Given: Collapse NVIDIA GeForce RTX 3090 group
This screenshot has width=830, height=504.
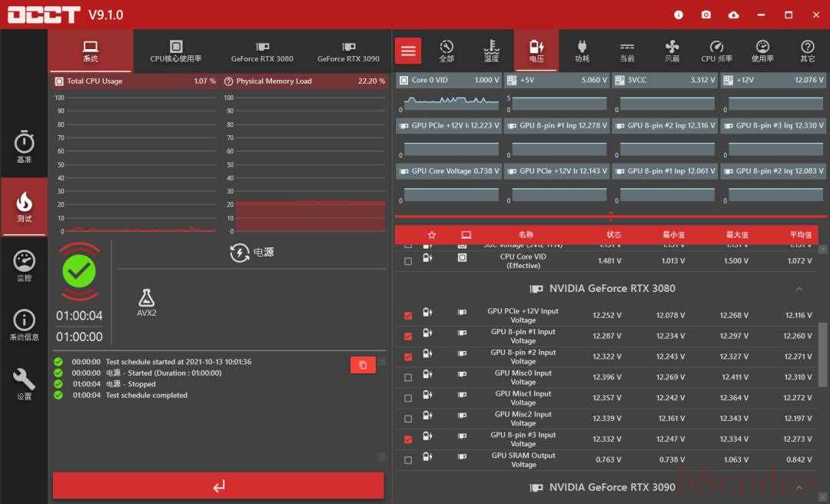Looking at the screenshot, I should tap(798, 488).
